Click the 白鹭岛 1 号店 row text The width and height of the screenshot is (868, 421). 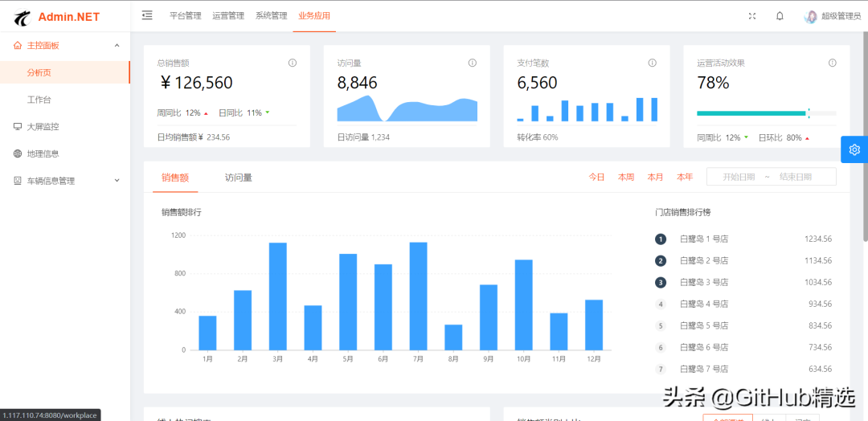(703, 239)
